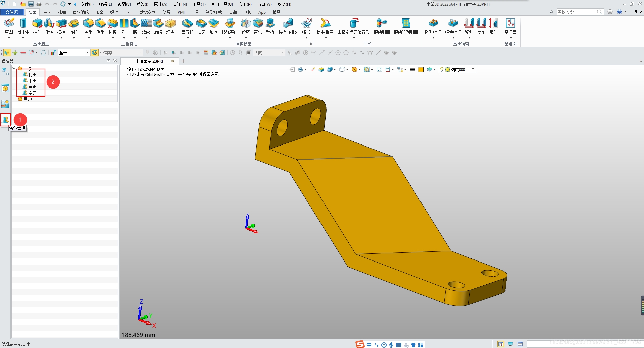Expand the arrow under 草图 button
This screenshot has width=644, height=348.
9,38
